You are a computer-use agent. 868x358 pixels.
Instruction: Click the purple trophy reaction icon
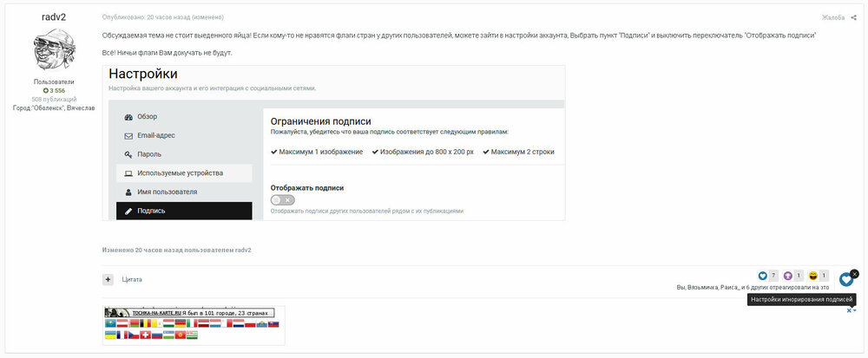pyautogui.click(x=788, y=276)
